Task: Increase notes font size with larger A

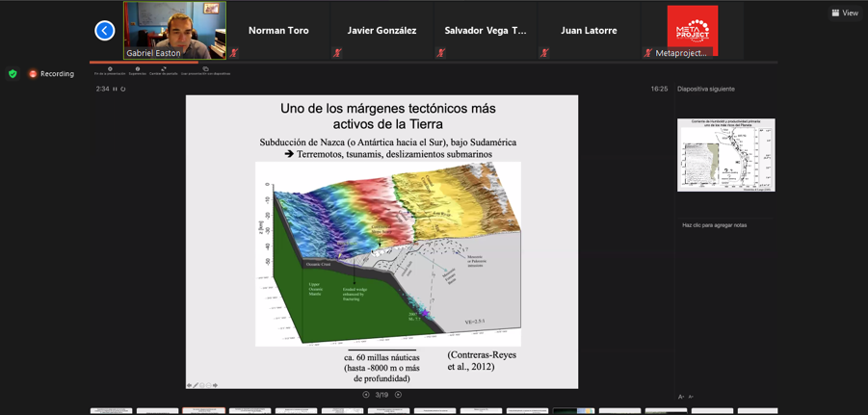Action: 681,397
